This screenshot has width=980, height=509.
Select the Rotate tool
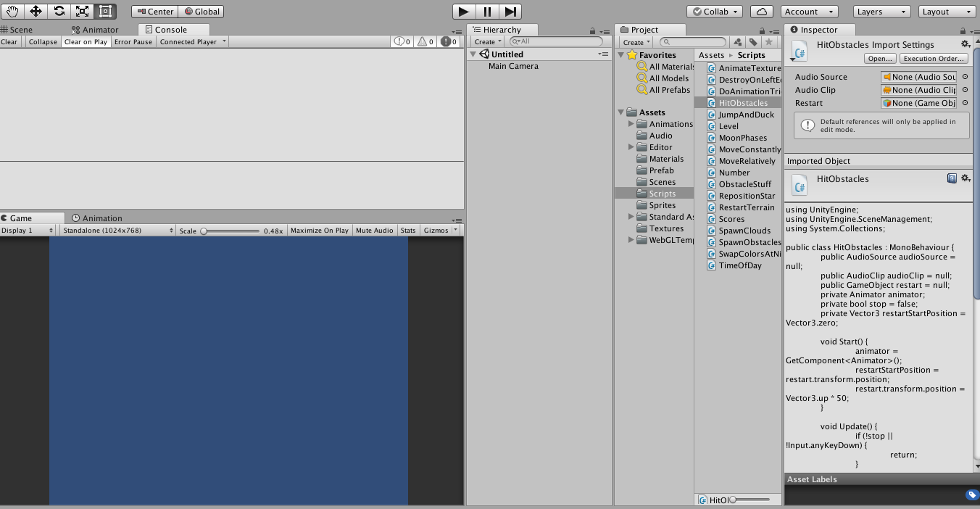point(59,12)
